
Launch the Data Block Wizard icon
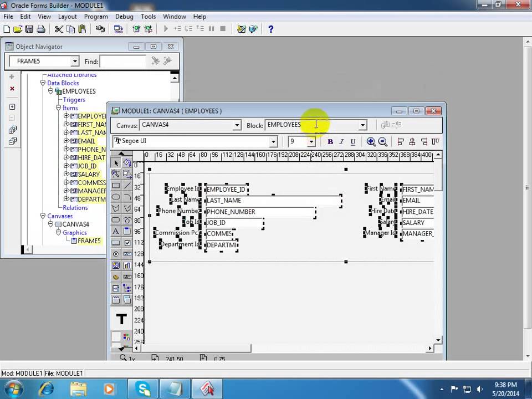coord(241,29)
